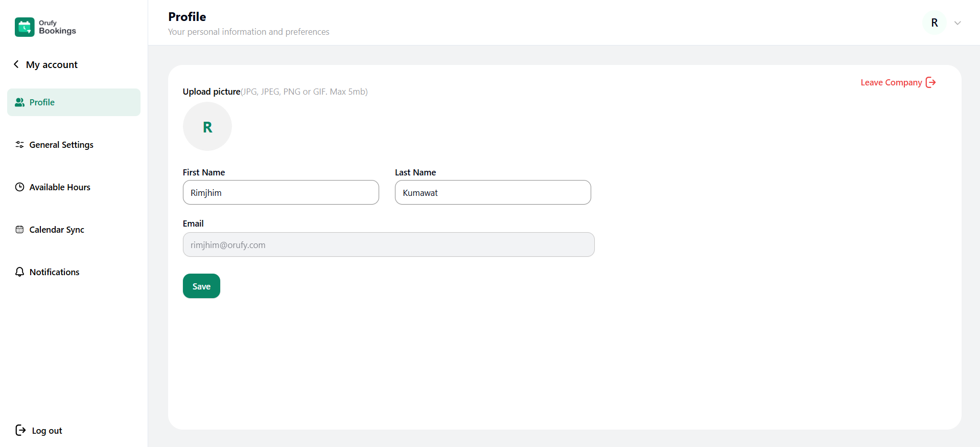Image resolution: width=980 pixels, height=447 pixels.
Task: Click the General Settings sliders icon
Action: pos(19,145)
